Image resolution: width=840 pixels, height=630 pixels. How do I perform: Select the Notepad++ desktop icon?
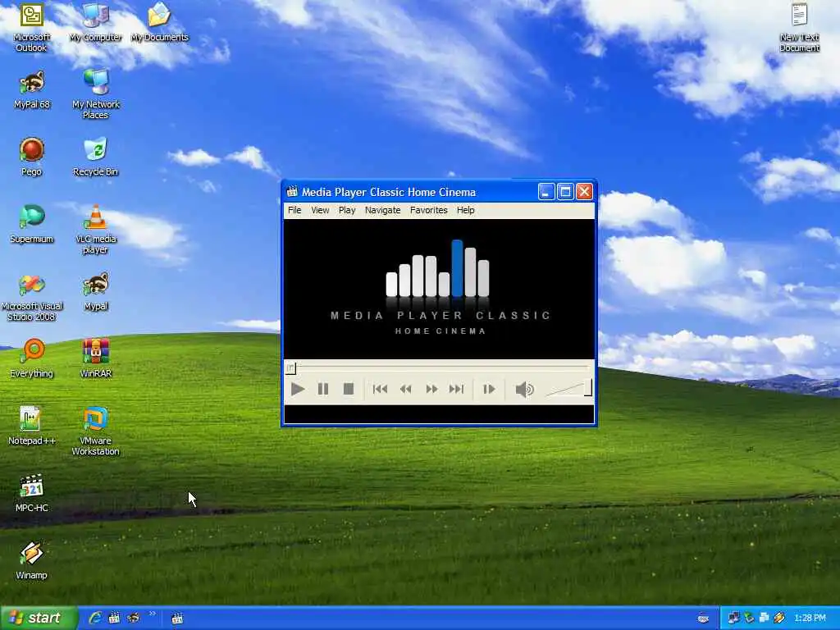(x=32, y=426)
